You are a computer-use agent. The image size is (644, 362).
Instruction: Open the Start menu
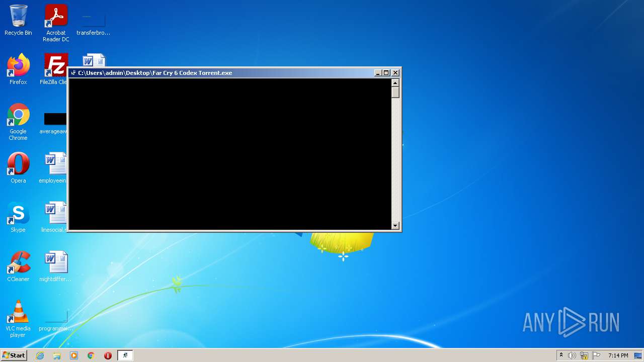14,355
